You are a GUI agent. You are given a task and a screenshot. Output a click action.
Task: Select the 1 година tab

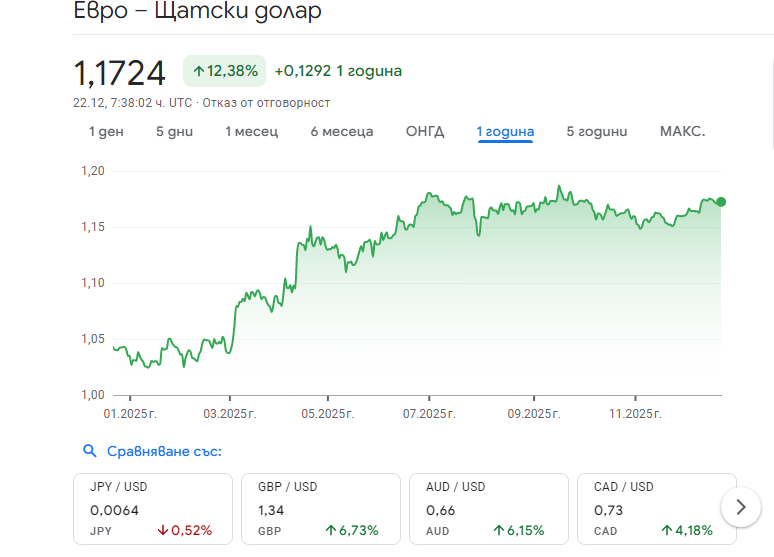505,132
